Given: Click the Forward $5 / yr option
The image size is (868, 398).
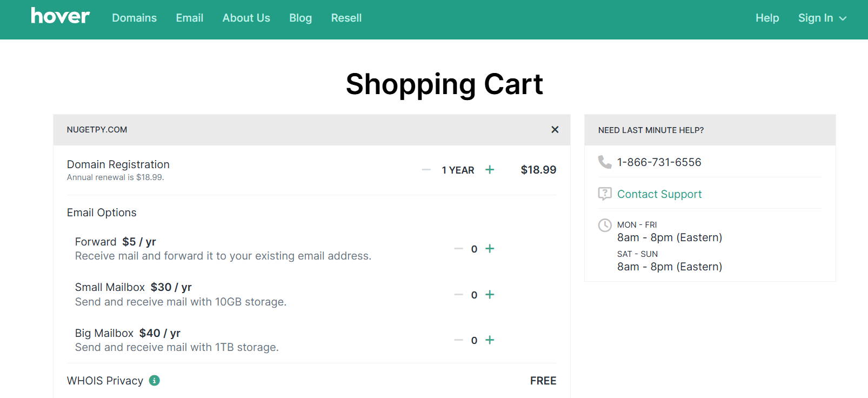Looking at the screenshot, I should click(x=115, y=242).
